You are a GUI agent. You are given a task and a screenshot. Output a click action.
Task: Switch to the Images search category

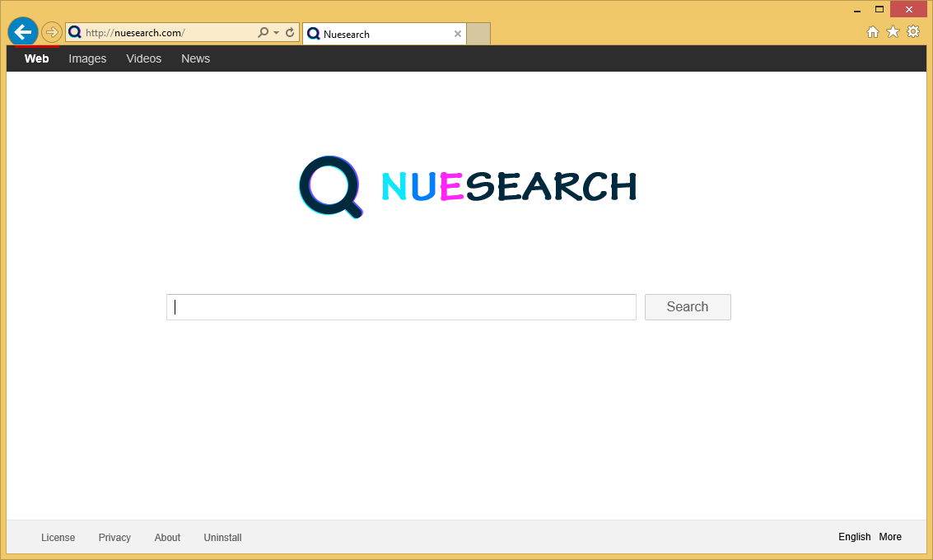87,58
